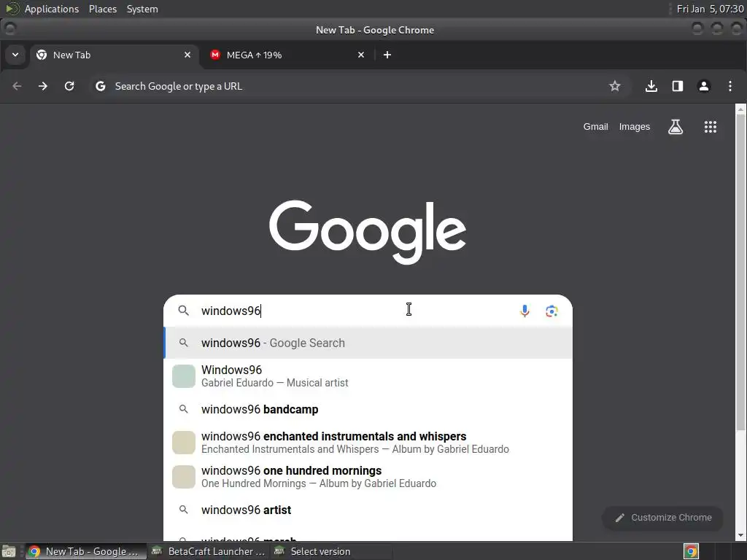747x560 pixels.
Task: Click the Windows96 musical artist thumbnail
Action: [x=183, y=376]
